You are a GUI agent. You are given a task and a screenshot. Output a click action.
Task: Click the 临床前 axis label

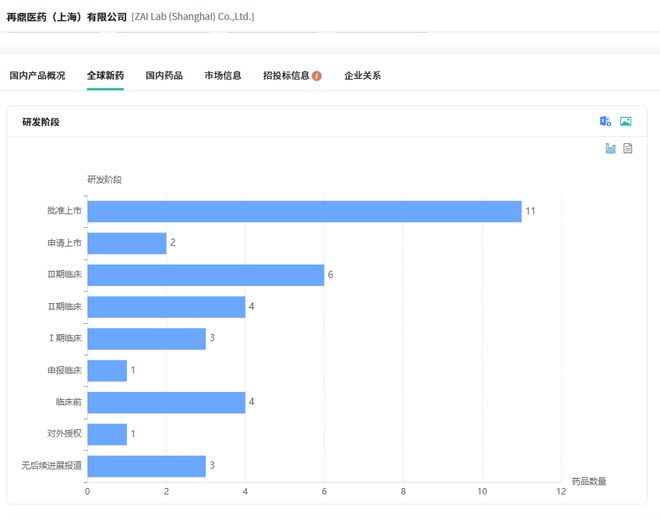click(x=69, y=402)
